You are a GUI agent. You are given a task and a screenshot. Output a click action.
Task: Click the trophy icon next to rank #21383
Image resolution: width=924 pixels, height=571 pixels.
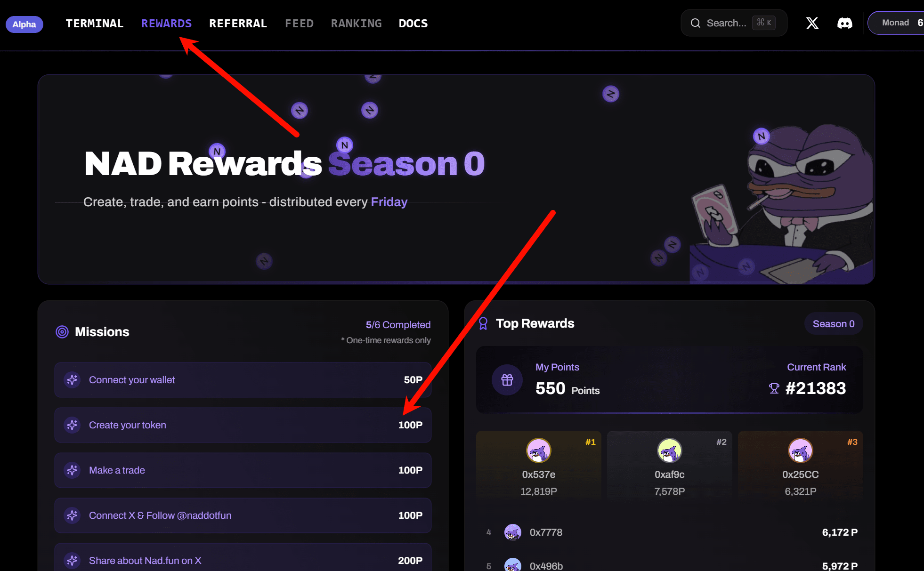774,388
